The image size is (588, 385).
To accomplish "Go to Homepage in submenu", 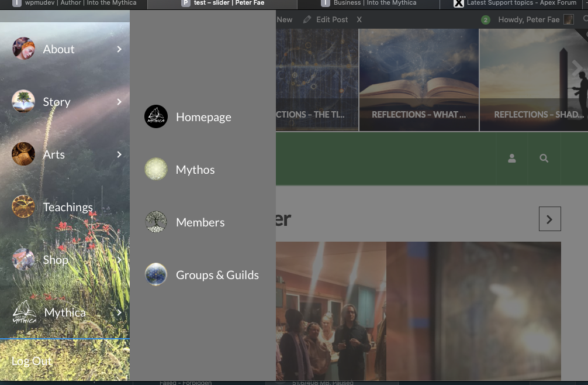I will (x=203, y=116).
